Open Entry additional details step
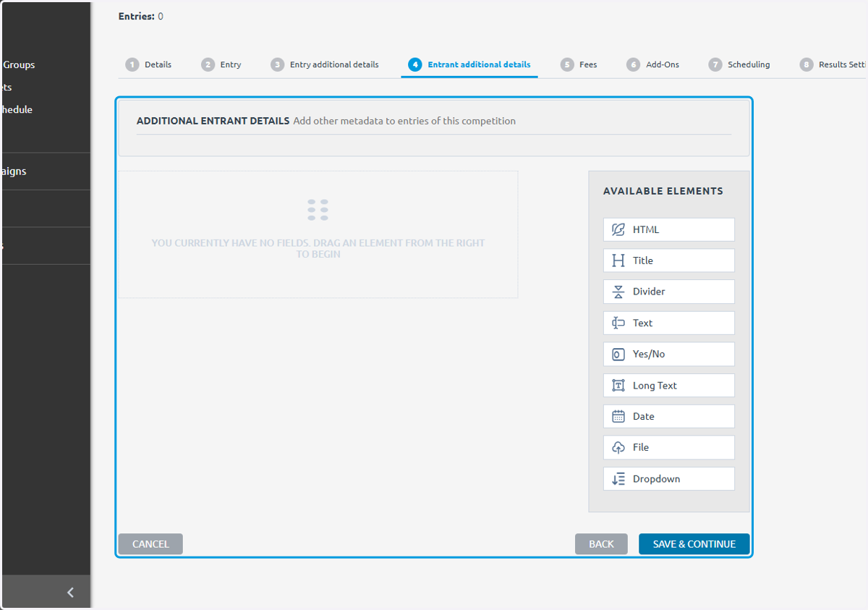Screen dimensions: 868x610 325,64
